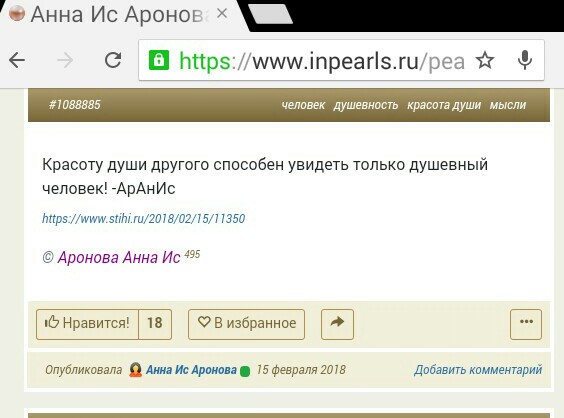Click Добавить комментарий link
564x418 pixels.
click(478, 370)
